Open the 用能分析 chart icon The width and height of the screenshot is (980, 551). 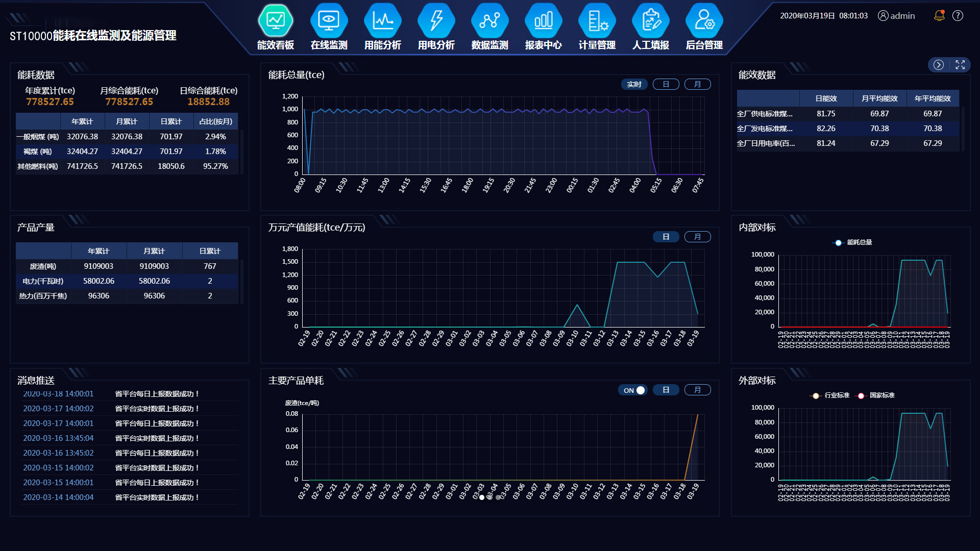pos(382,21)
